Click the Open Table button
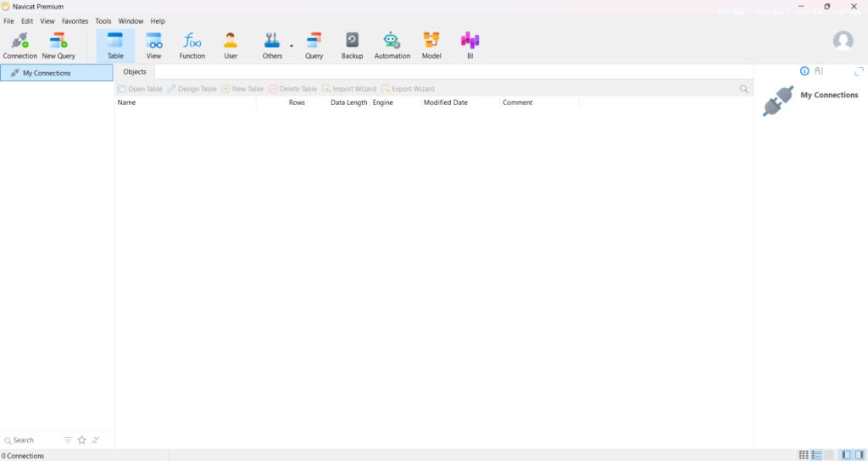 click(140, 88)
